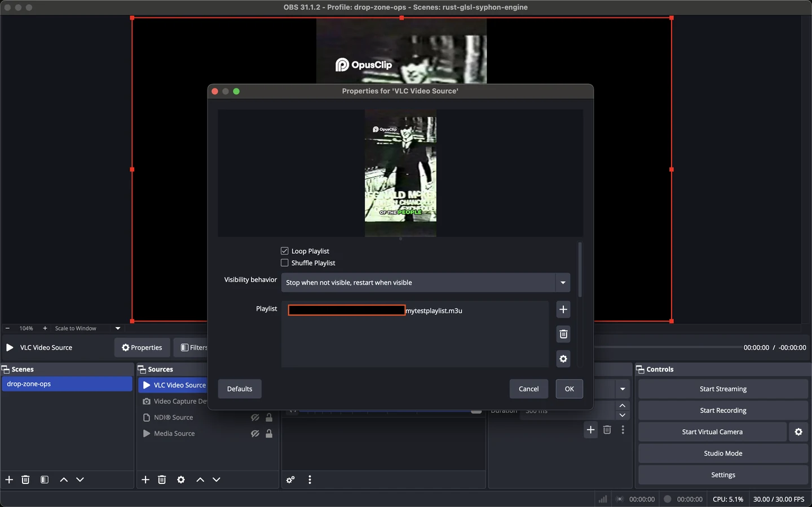Click Controls panel header
The height and width of the screenshot is (507, 812).
click(x=723, y=369)
